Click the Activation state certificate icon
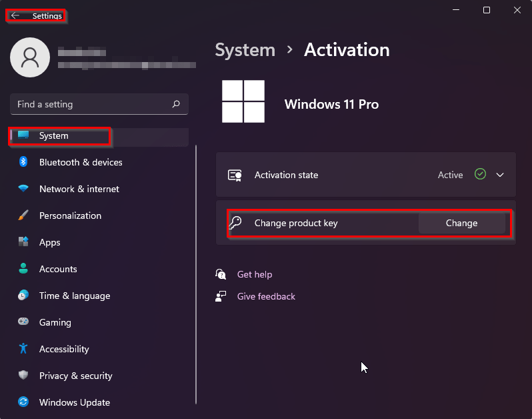This screenshot has height=419, width=532. click(235, 175)
